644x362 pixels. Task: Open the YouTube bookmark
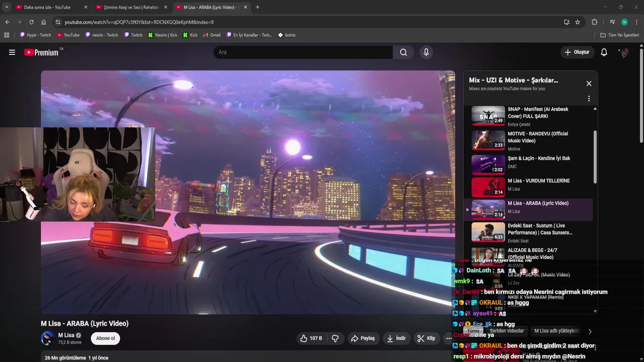(x=68, y=35)
